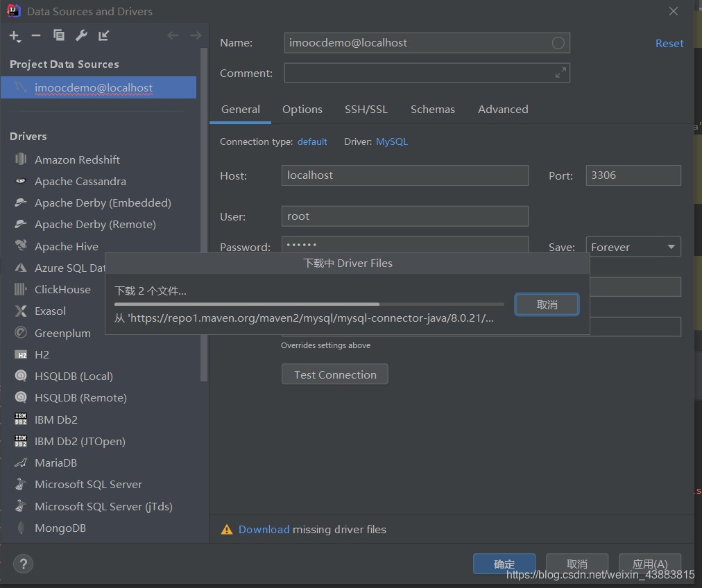
Task: Click the warning triangle icon
Action: point(227,530)
